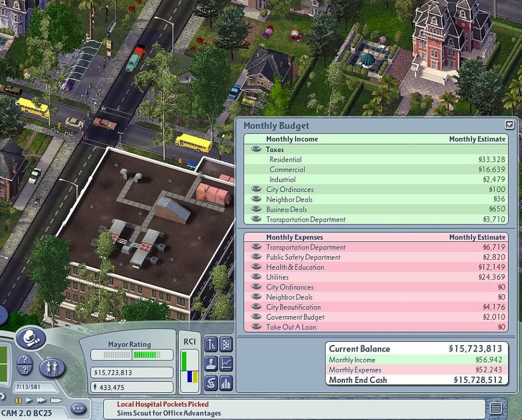Open the advisors portrait icon

pyautogui.click(x=211, y=363)
